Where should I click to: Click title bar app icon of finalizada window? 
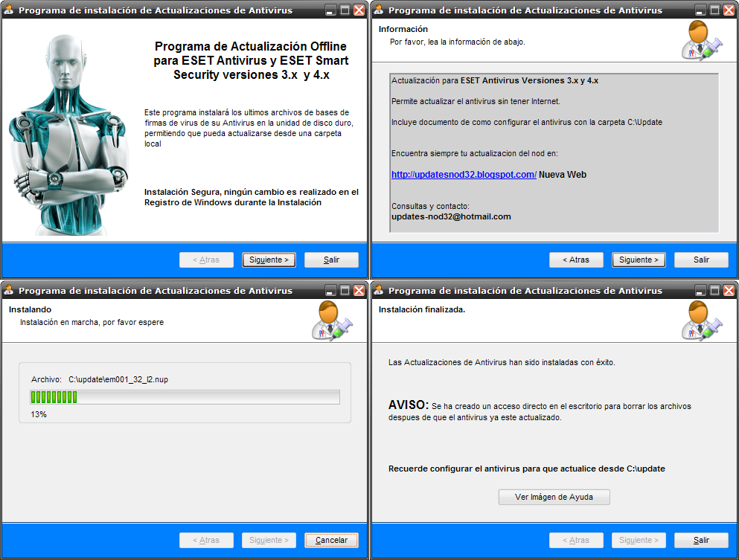tap(379, 290)
